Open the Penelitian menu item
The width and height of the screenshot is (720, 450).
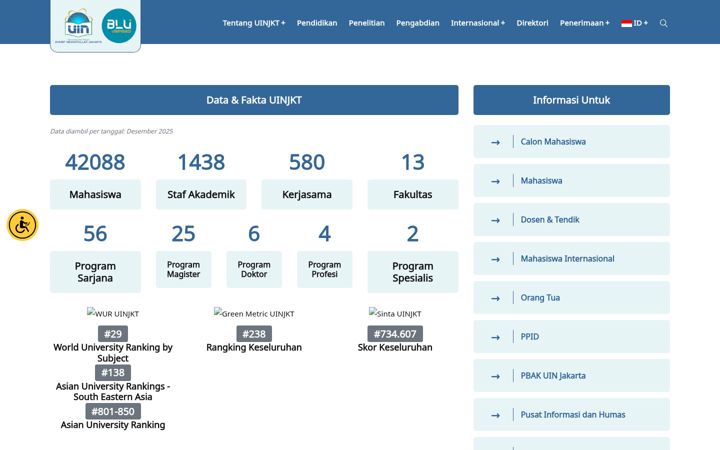click(366, 23)
